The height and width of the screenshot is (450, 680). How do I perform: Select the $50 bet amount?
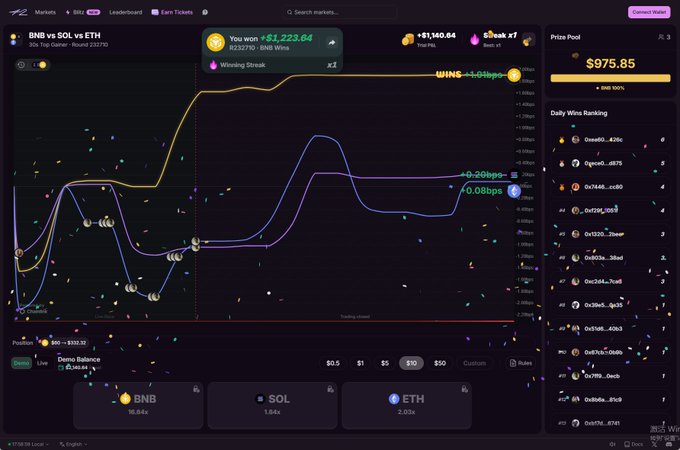440,363
